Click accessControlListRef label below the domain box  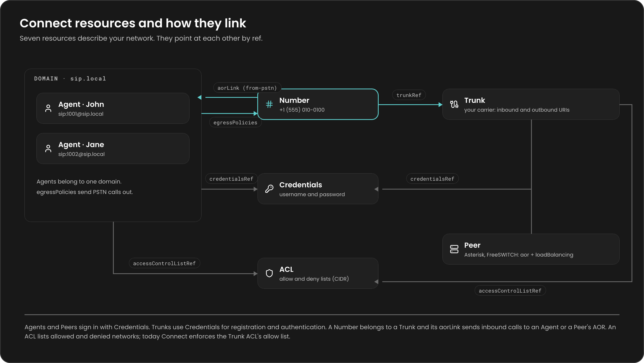(x=164, y=263)
